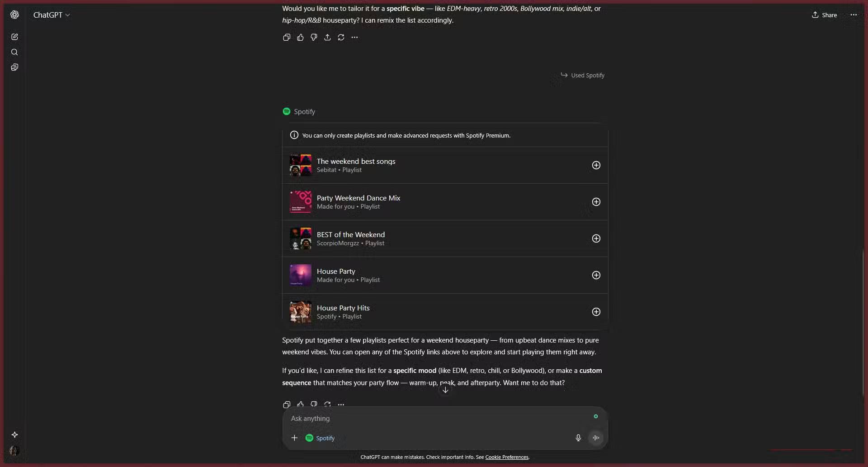Open the conversation options menu top right
868x467 pixels.
coord(854,14)
